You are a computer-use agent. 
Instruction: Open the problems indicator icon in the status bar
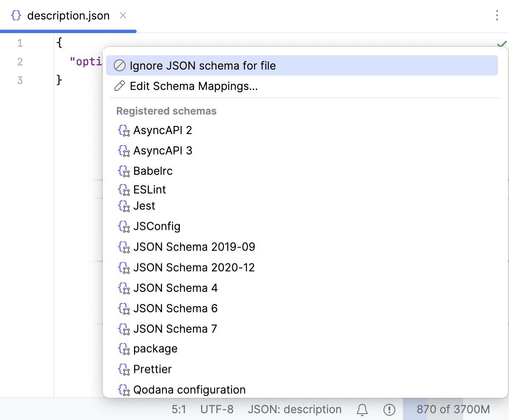point(389,409)
